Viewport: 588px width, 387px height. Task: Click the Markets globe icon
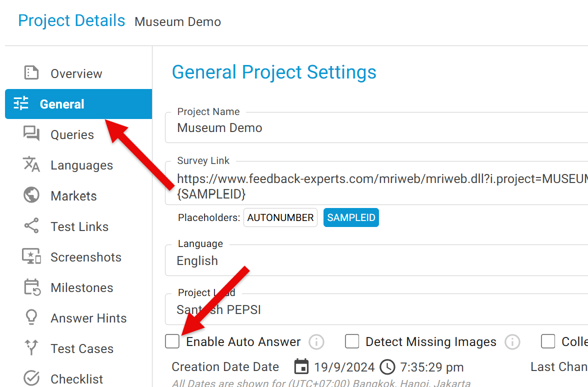pos(31,195)
